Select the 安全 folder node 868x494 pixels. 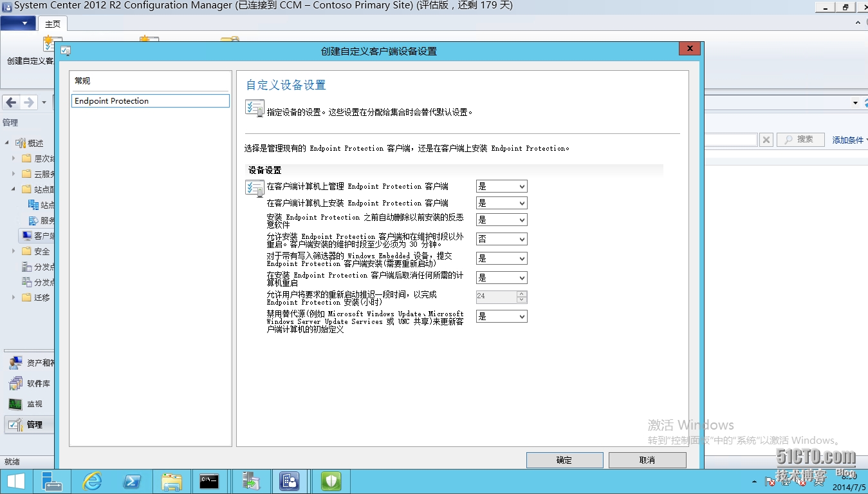coord(35,251)
